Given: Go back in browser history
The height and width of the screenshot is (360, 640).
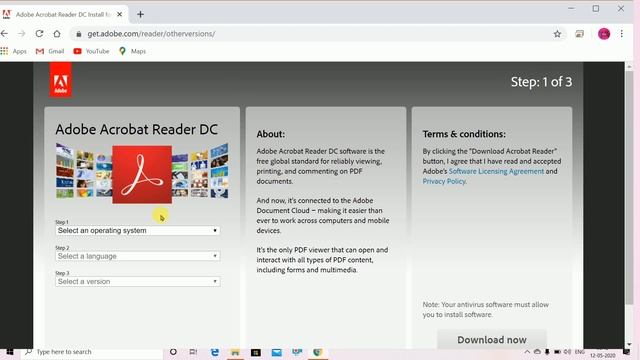Looking at the screenshot, I should pyautogui.click(x=4, y=34).
